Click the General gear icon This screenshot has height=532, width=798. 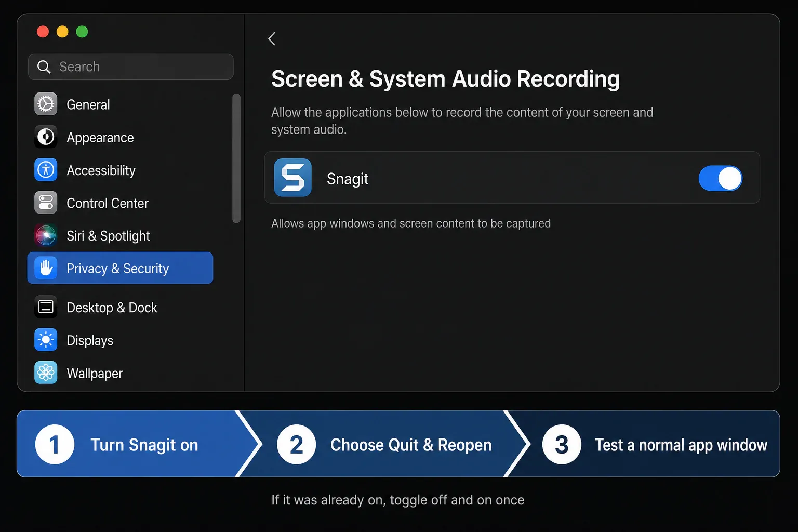click(x=46, y=104)
